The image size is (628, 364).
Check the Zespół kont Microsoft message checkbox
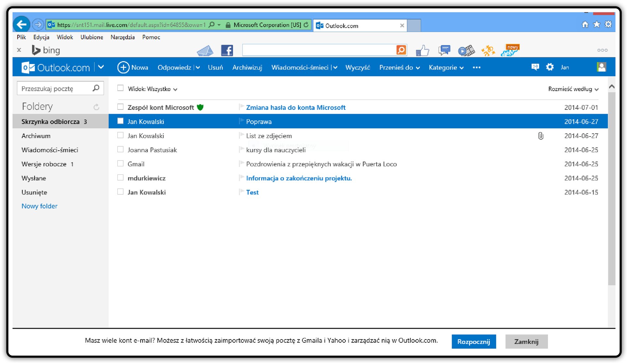pyautogui.click(x=120, y=107)
